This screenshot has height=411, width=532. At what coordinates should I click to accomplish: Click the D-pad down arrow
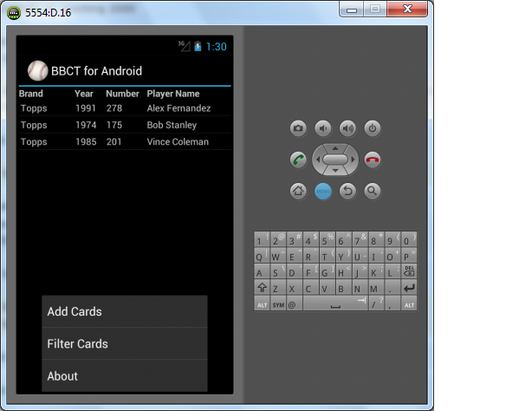pos(335,171)
